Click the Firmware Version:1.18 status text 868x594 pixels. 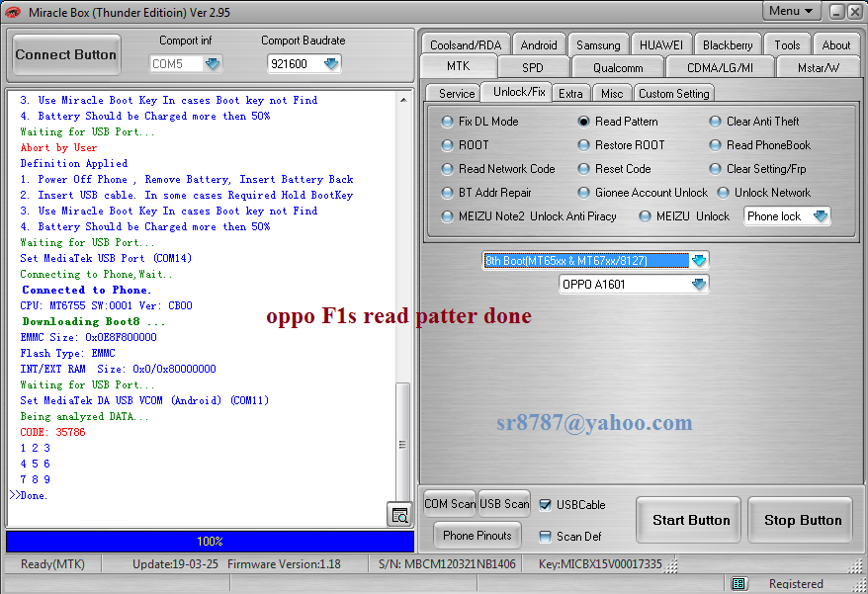284,564
